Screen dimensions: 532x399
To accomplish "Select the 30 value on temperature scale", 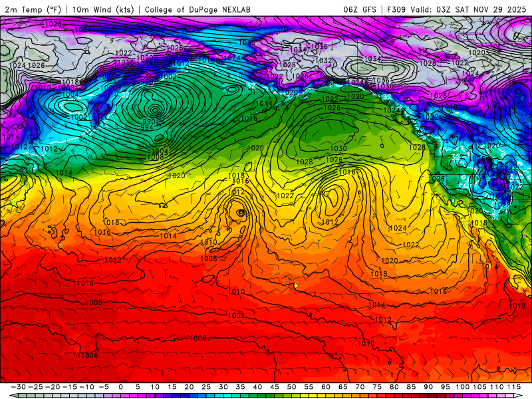I will click(x=223, y=387).
